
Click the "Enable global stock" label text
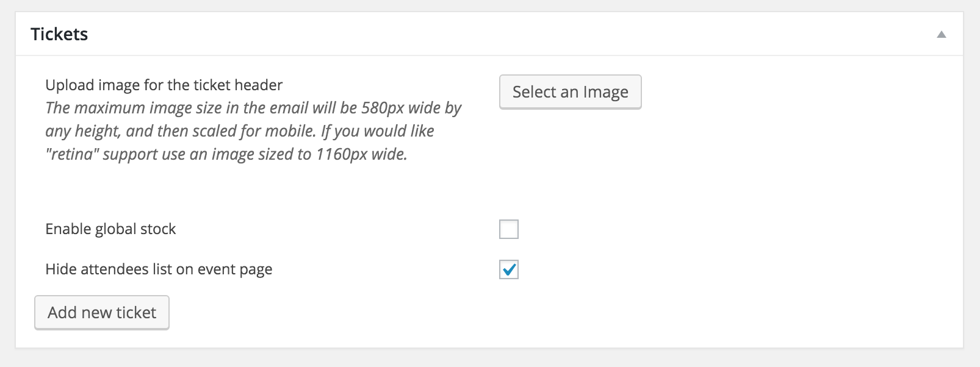110,229
